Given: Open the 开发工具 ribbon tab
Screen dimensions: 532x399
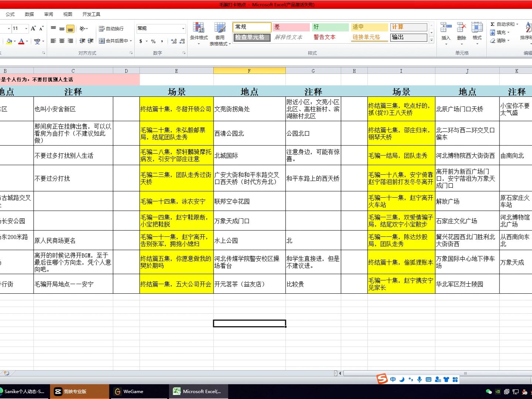Looking at the screenshot, I should click(x=91, y=14).
